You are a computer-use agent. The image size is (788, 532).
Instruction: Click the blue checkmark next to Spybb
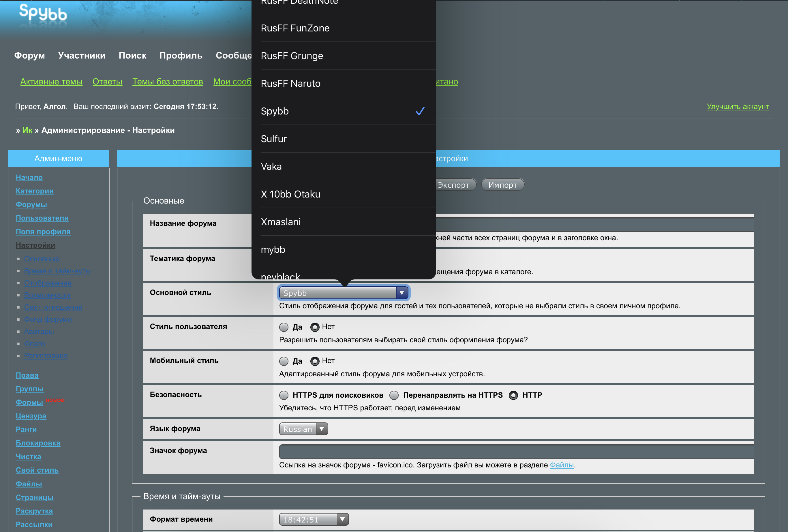coord(420,111)
